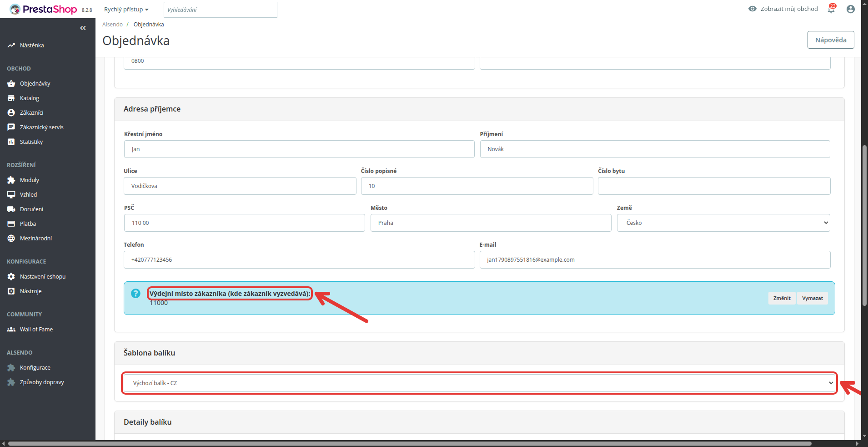
Task: Click the Ulice field with Vodičkova
Action: point(240,186)
